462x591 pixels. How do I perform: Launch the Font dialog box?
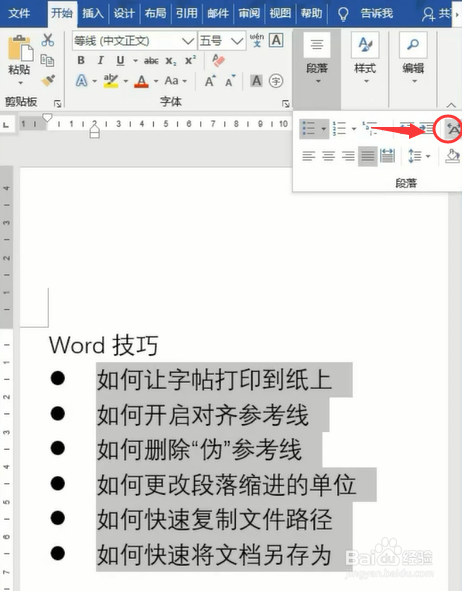coord(286,103)
